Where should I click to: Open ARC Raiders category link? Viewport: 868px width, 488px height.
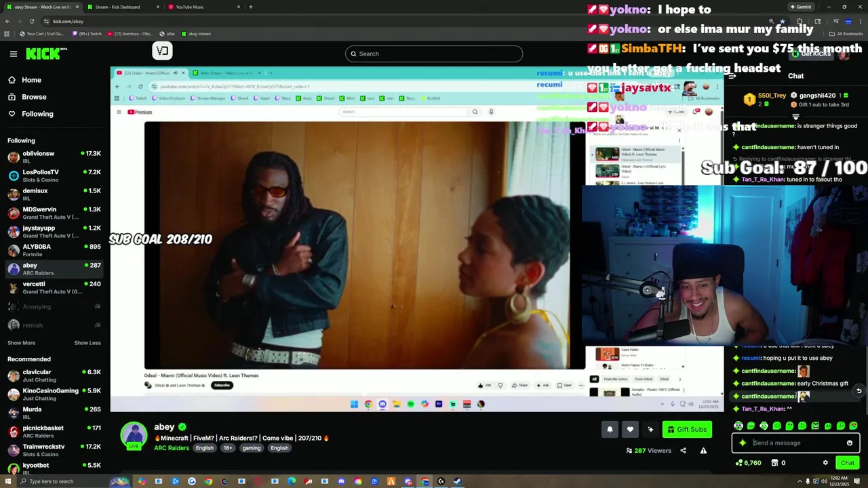(172, 448)
